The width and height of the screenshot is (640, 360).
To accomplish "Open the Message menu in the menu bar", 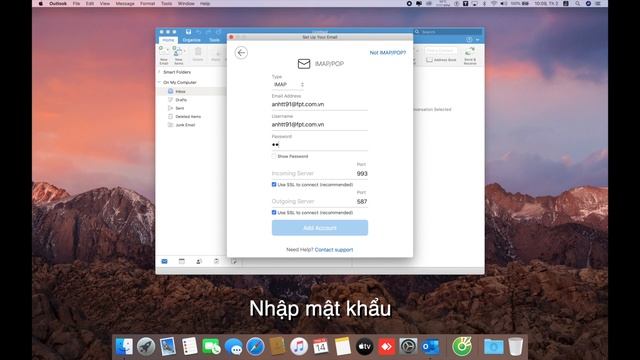I will click(125, 3).
